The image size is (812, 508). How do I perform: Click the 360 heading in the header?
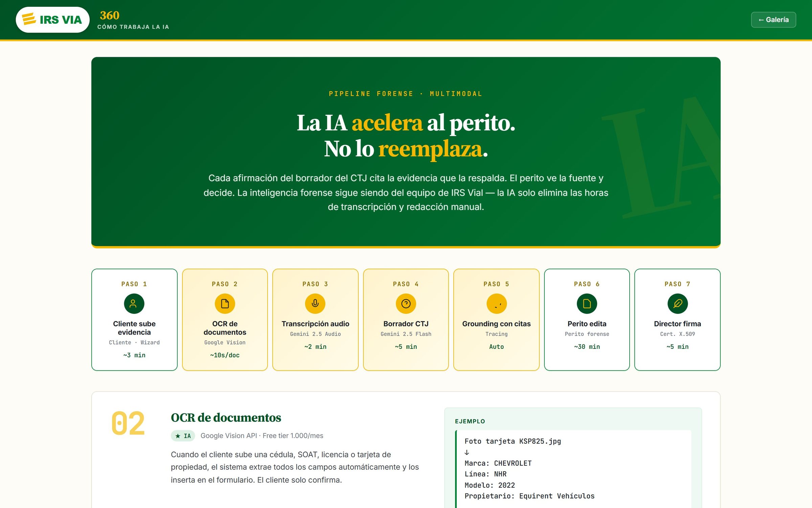pos(110,15)
